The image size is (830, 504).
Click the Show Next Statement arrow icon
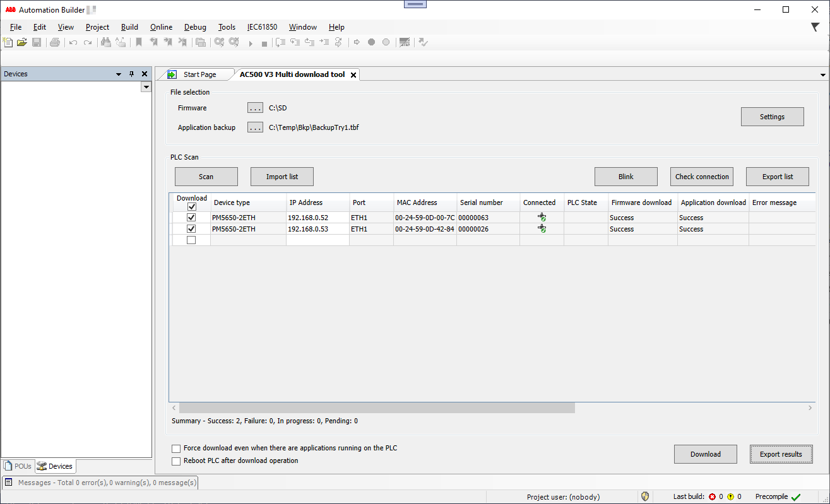pyautogui.click(x=357, y=42)
